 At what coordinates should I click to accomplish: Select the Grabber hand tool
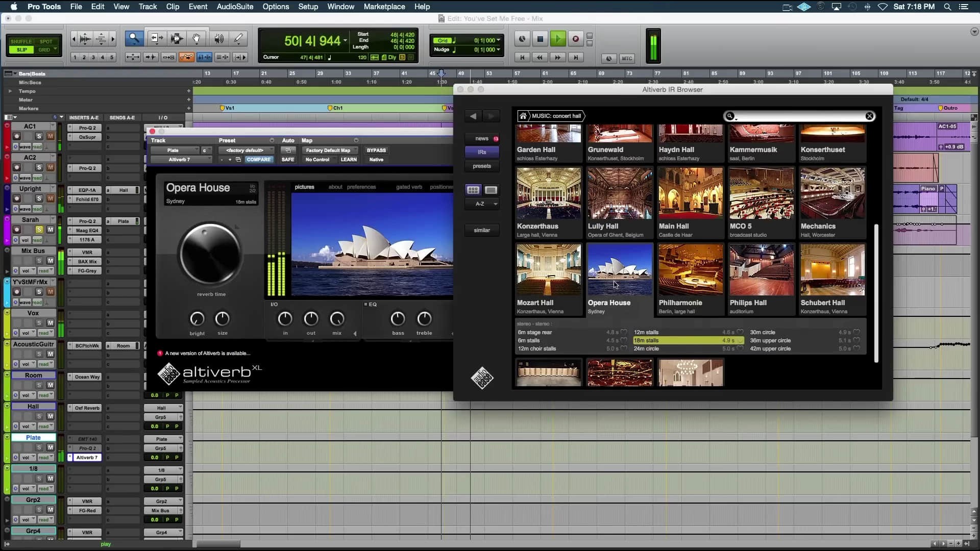click(197, 38)
